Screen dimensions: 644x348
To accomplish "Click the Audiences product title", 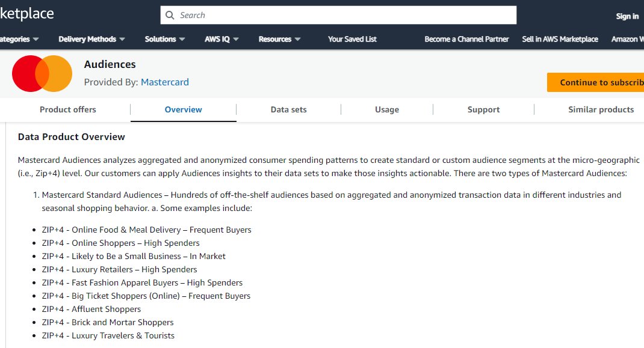I will [110, 64].
